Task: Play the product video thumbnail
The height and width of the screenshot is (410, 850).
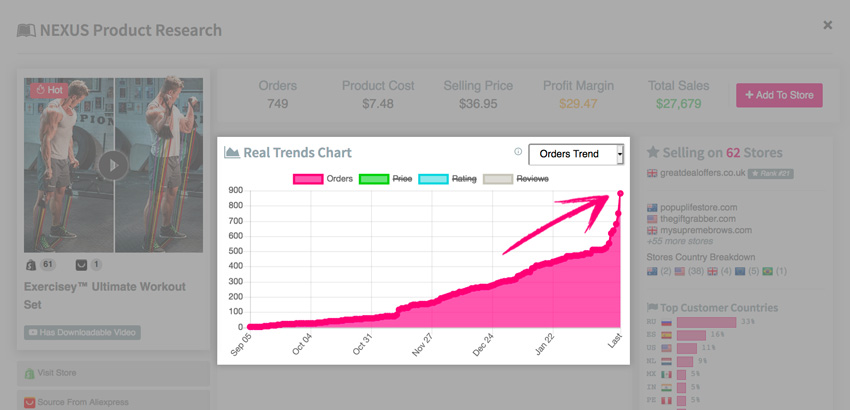Action: point(113,165)
